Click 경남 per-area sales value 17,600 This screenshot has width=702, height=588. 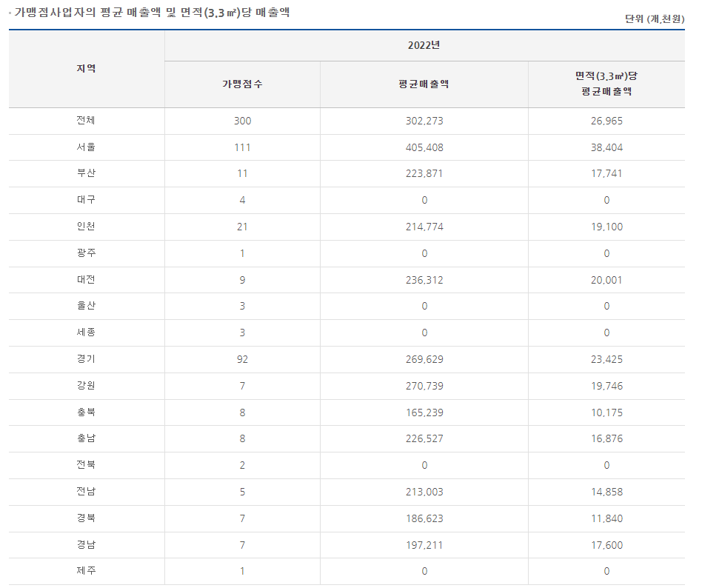tap(606, 545)
